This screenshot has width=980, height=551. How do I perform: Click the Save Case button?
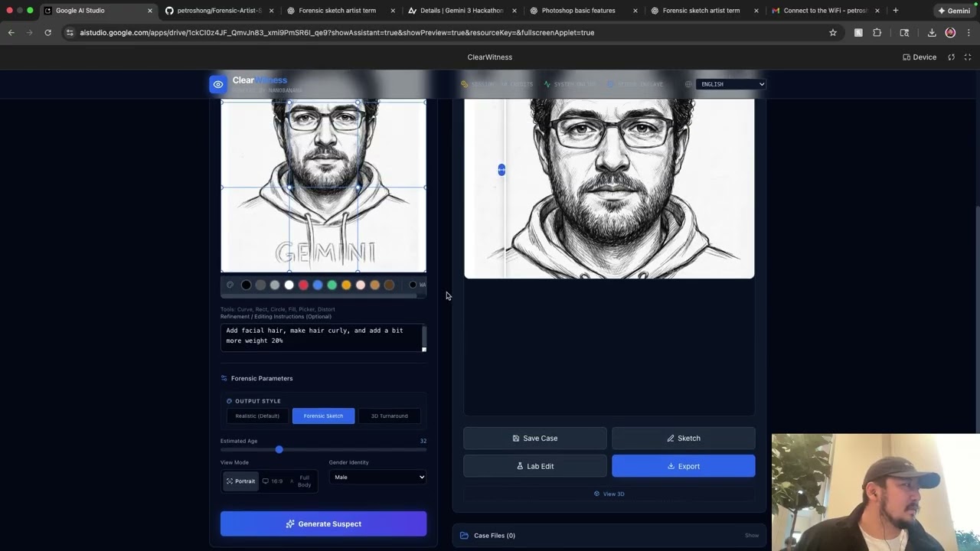pos(535,439)
